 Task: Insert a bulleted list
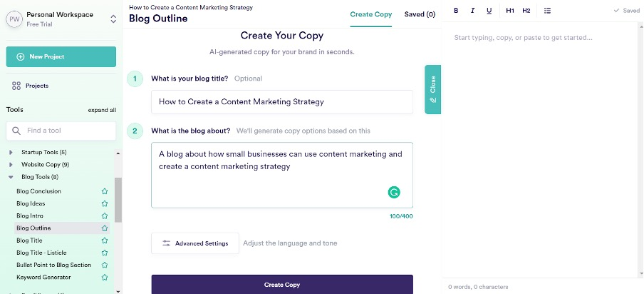[x=547, y=11]
